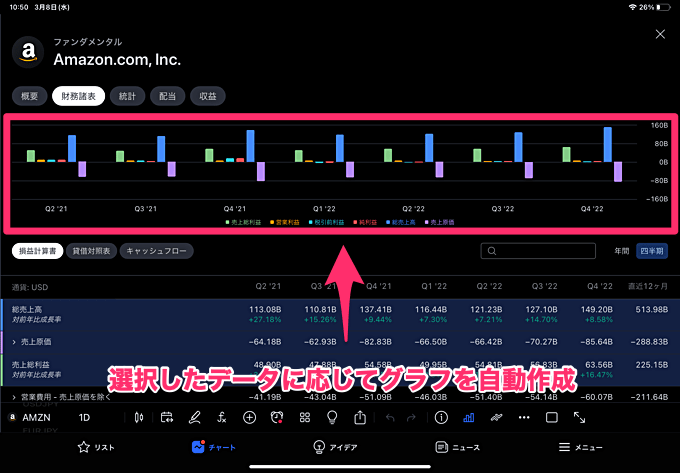Tap the blue financials bar chart icon

tap(468, 418)
